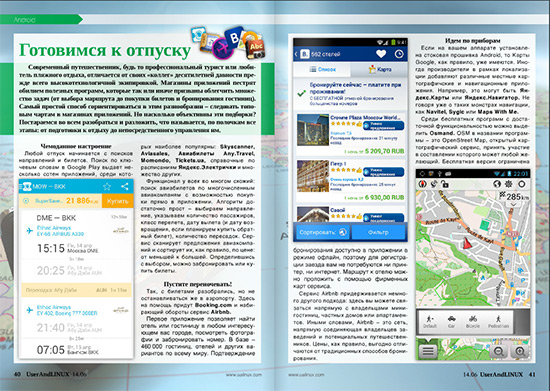Click page number 40 in footer
The image size is (550, 391).
(x=17, y=374)
